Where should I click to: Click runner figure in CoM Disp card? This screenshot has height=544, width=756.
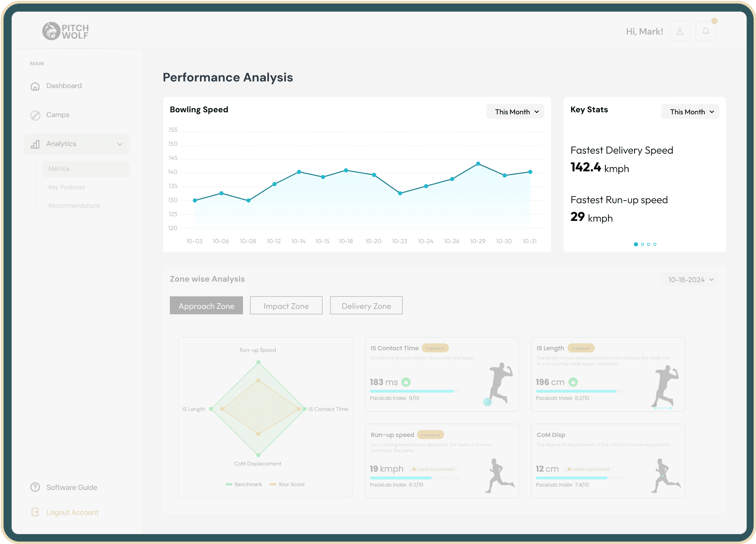[x=665, y=475]
